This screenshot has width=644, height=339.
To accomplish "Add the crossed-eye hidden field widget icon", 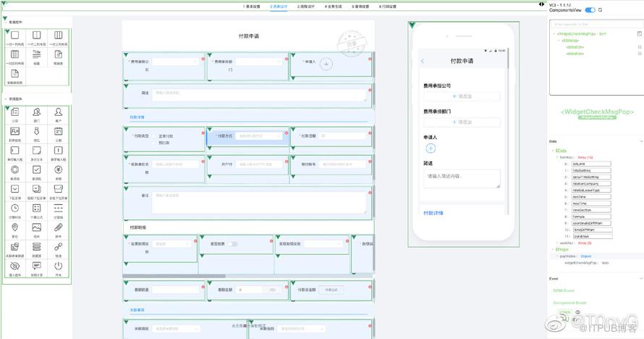I will (x=14, y=266).
